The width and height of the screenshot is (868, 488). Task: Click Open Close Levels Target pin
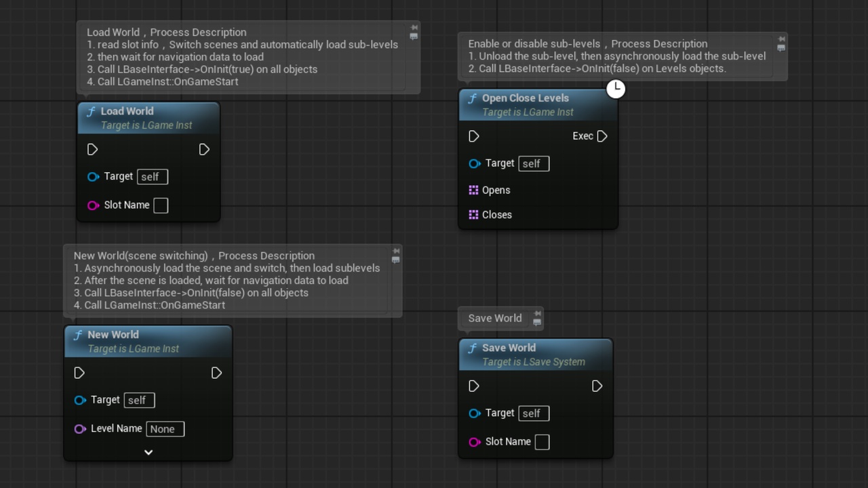474,163
